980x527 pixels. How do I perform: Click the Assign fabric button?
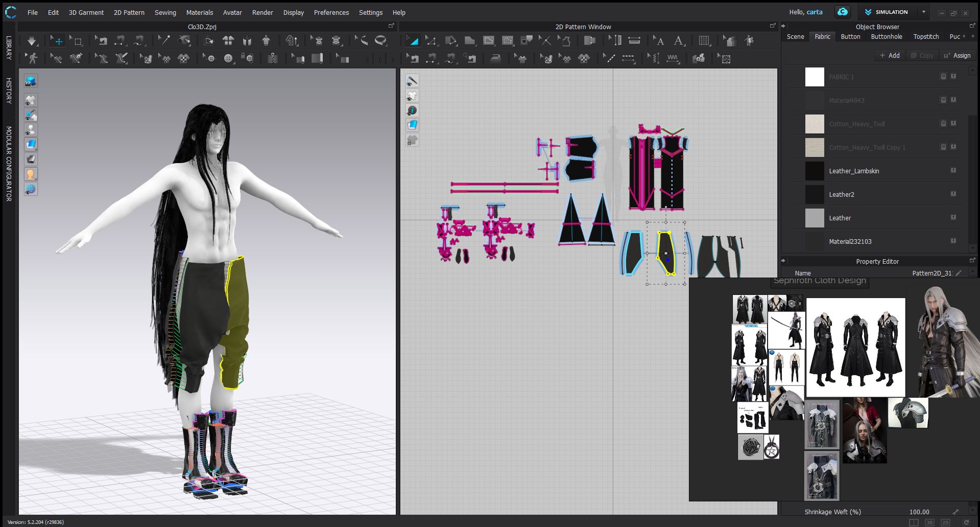click(x=957, y=55)
